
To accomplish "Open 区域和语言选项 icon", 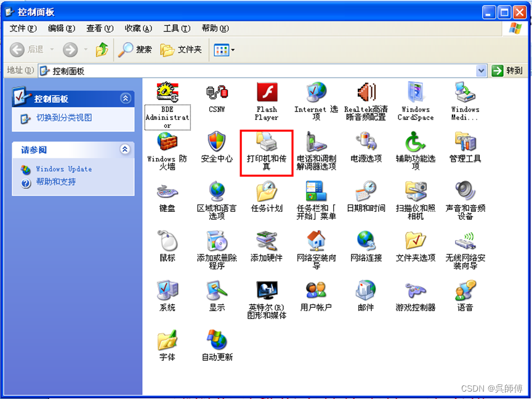I will coord(217,191).
